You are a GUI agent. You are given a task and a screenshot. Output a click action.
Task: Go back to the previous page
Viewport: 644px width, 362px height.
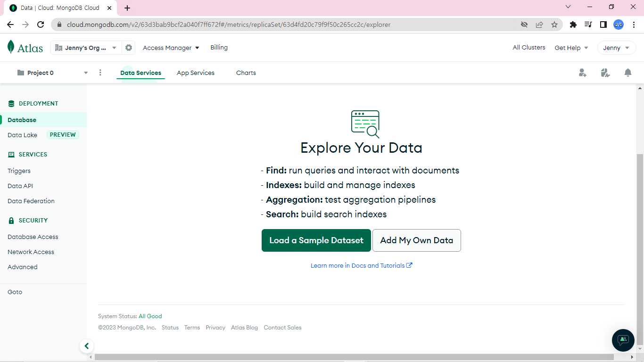click(x=10, y=25)
